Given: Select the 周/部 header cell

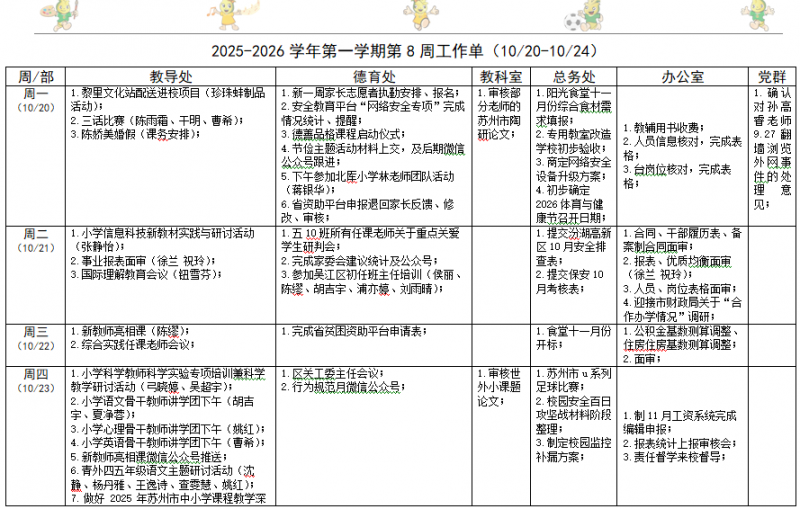Looking at the screenshot, I should click(36, 76).
